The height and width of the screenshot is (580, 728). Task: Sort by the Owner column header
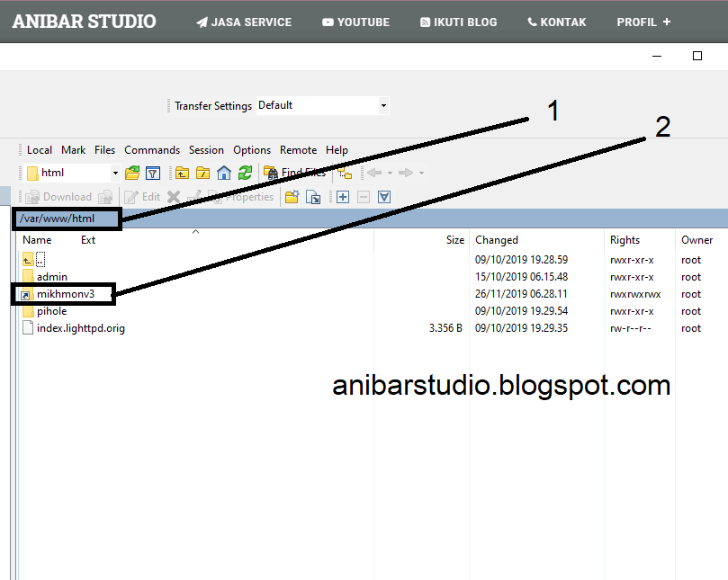[x=697, y=240]
